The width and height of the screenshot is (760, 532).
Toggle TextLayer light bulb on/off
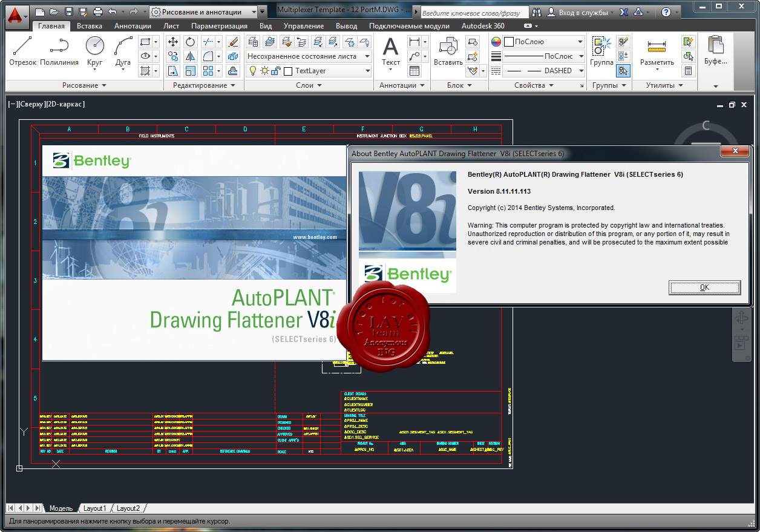253,71
